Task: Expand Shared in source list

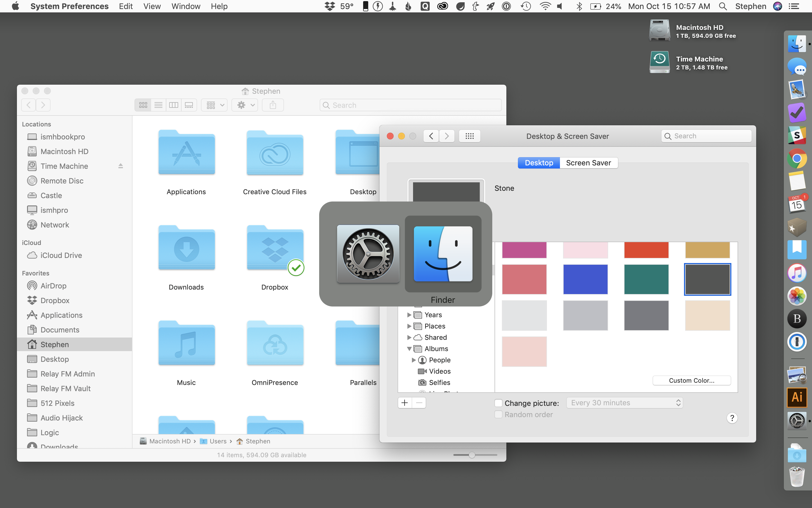Action: (x=409, y=337)
